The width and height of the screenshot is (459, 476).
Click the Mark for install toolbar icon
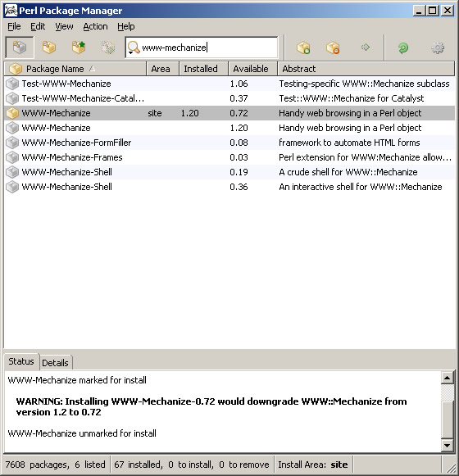point(303,48)
